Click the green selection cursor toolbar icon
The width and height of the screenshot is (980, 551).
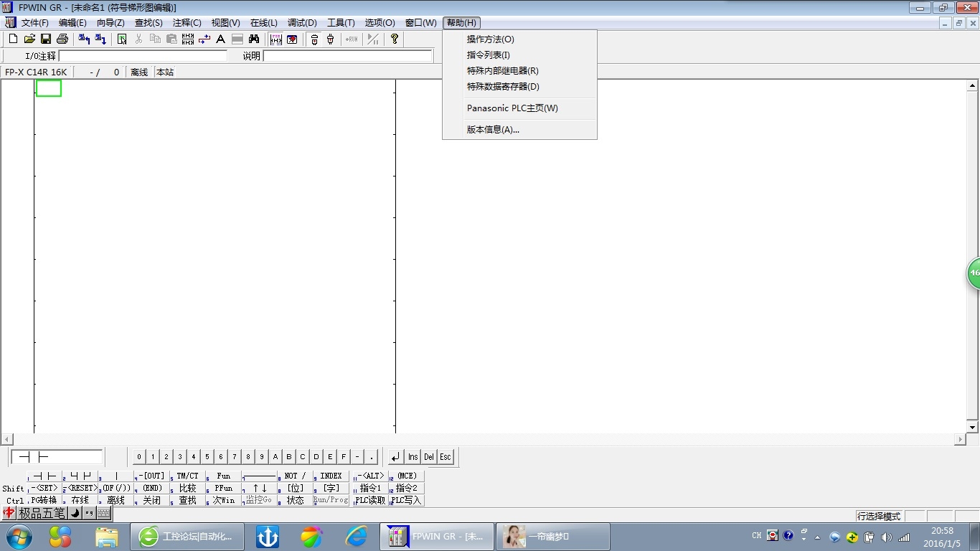(123, 39)
